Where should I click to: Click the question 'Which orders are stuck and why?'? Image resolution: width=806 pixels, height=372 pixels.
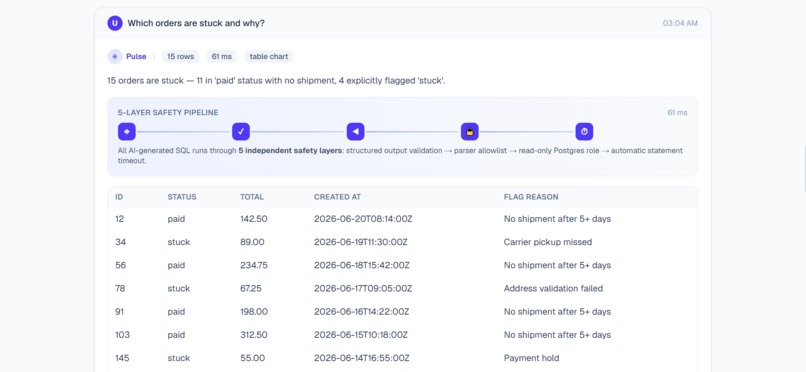tap(196, 23)
